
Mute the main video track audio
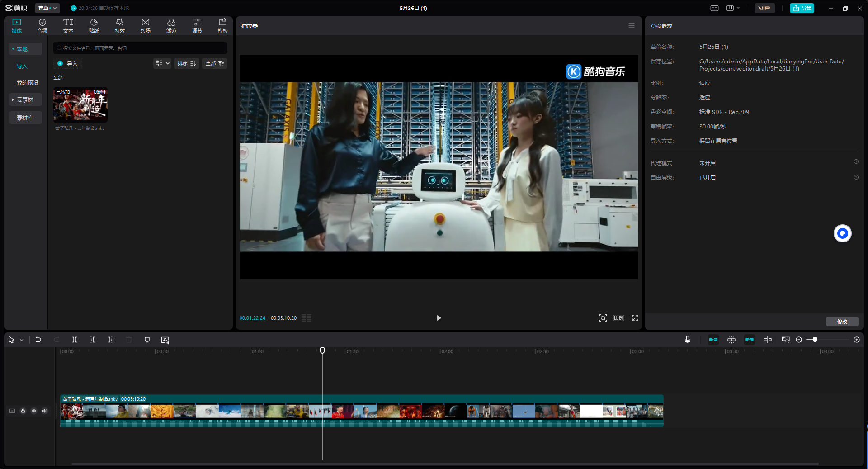45,411
